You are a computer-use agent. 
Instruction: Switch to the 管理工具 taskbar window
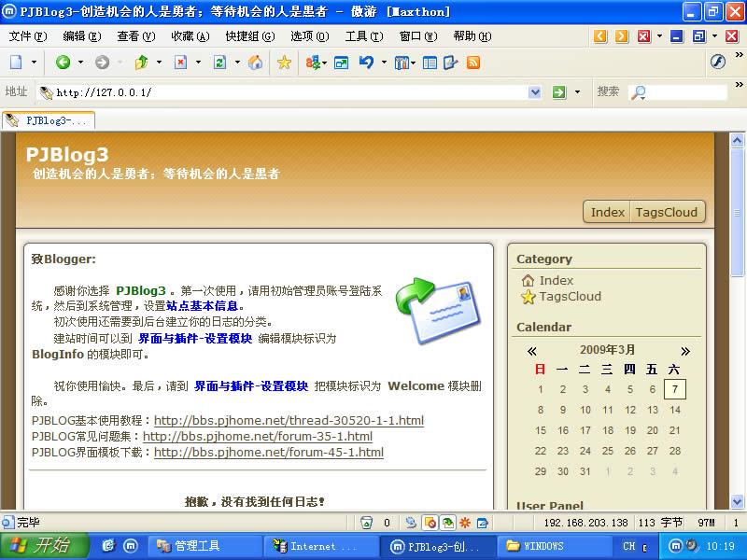point(204,546)
